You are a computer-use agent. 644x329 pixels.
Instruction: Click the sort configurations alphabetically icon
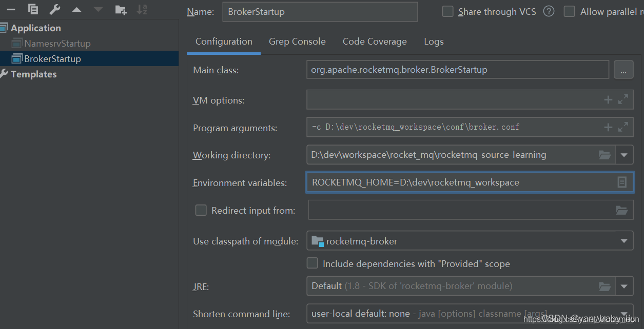[142, 9]
